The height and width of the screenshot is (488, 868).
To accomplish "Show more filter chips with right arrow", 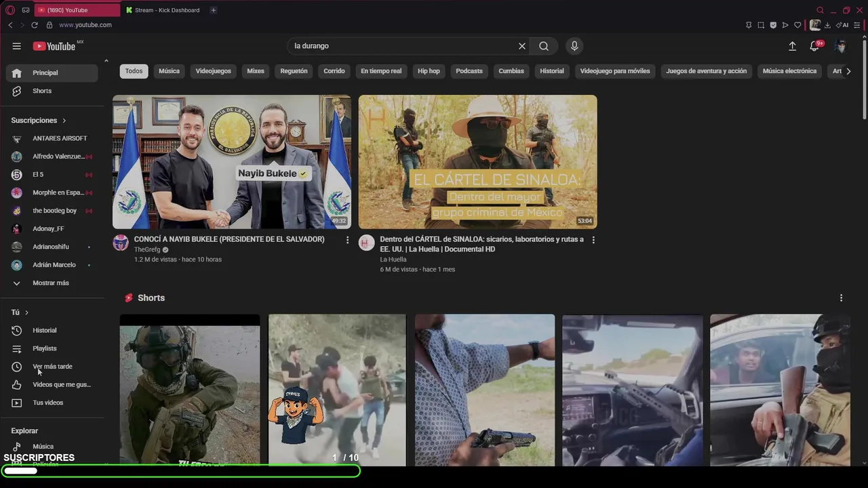I will 848,71.
